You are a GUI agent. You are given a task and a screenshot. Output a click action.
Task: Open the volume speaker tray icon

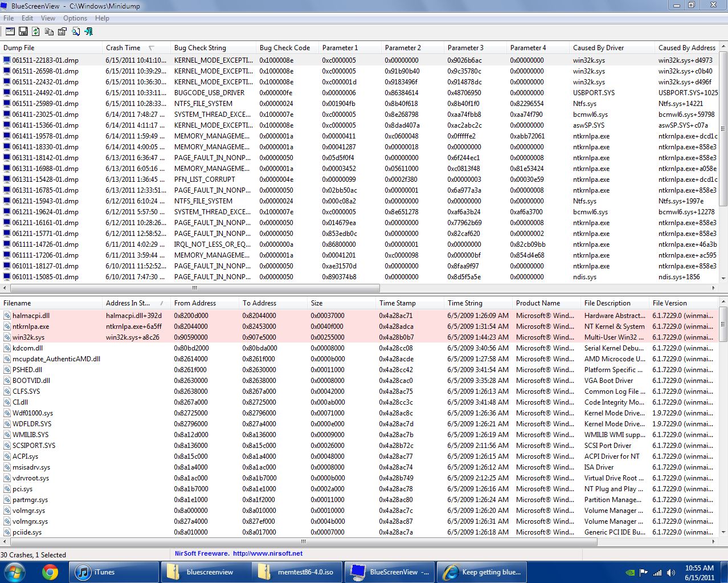tap(671, 573)
